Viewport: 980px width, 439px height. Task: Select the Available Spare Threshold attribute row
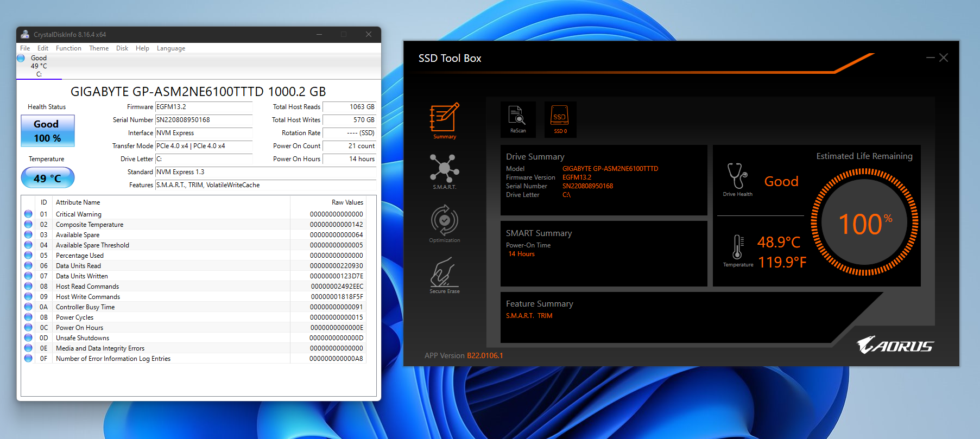194,245
